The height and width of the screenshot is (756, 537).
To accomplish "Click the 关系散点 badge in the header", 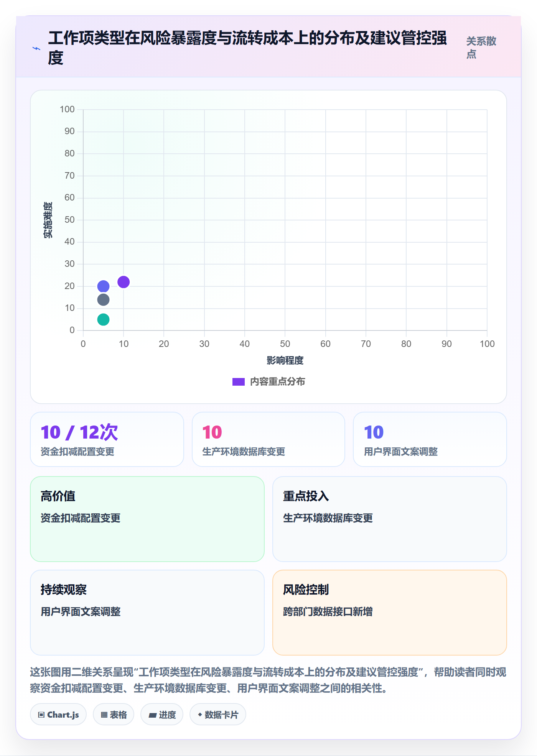I will pyautogui.click(x=481, y=48).
